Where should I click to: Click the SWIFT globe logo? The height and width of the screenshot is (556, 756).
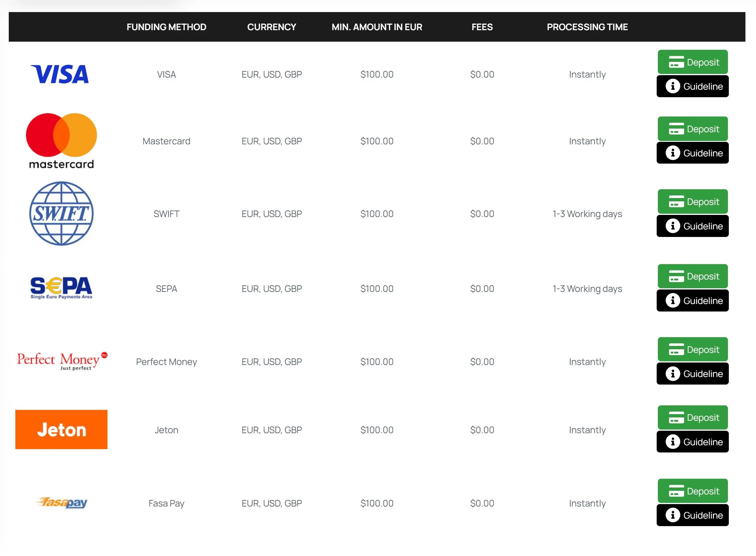[x=61, y=213]
